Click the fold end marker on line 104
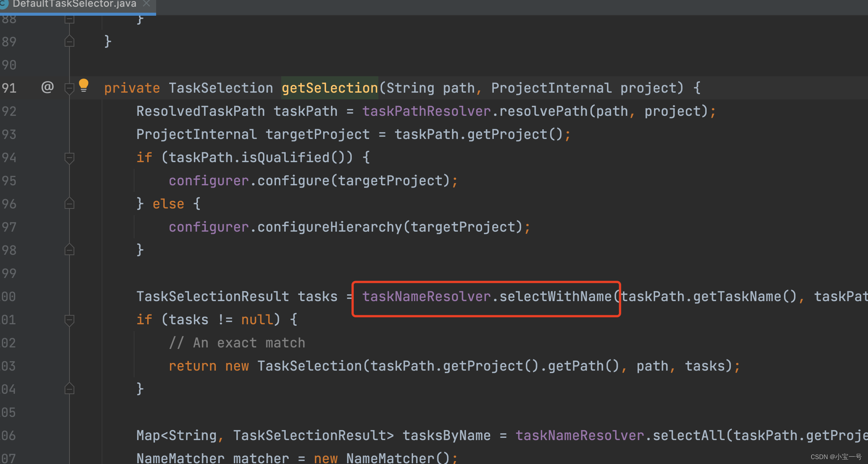 click(69, 389)
